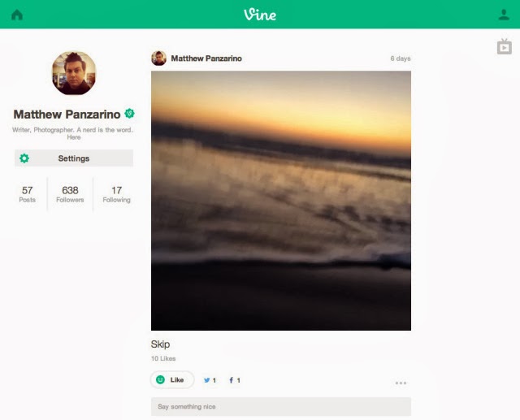Image resolution: width=520 pixels, height=420 pixels.
Task: Click the large profile avatar photo
Action: (x=74, y=73)
